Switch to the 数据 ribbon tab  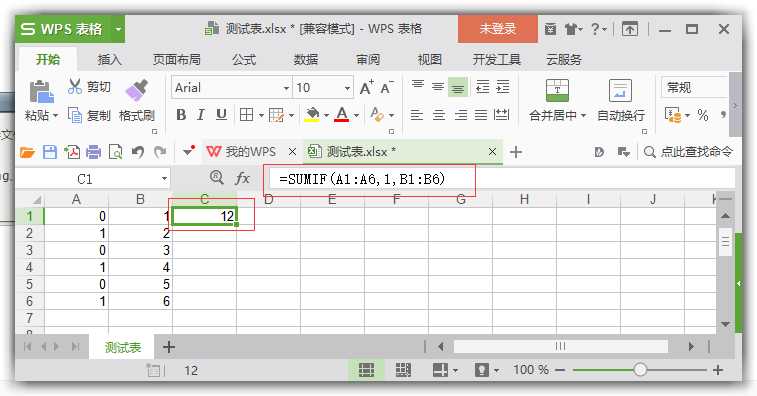click(306, 59)
